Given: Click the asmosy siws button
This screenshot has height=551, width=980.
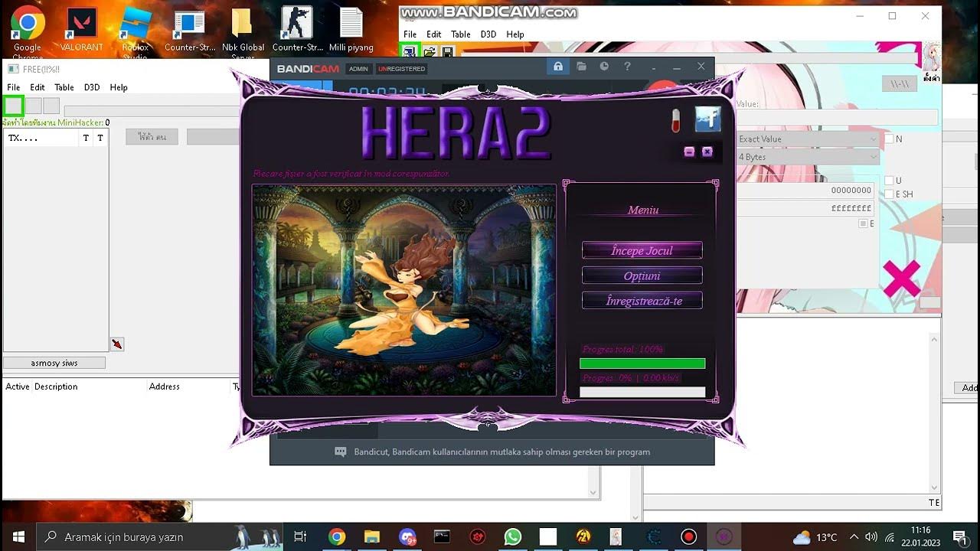Looking at the screenshot, I should click(54, 363).
